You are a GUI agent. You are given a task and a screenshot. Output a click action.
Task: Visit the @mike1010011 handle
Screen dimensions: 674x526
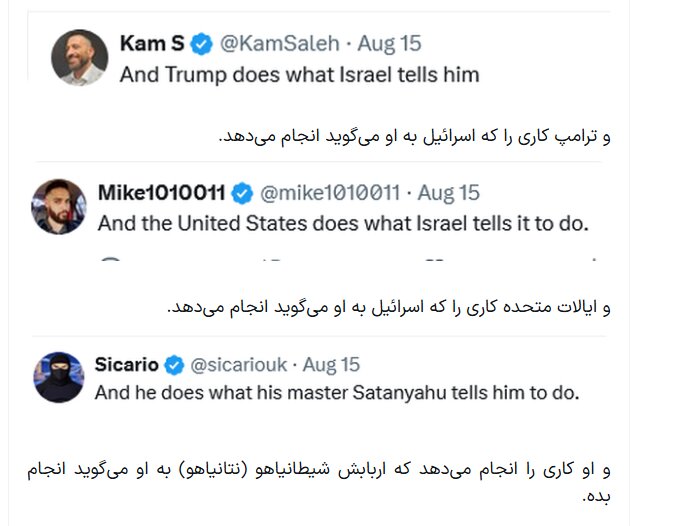tap(330, 192)
